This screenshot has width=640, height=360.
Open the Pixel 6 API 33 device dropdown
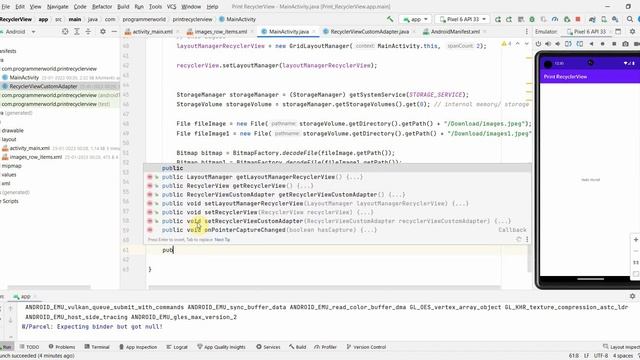point(462,19)
